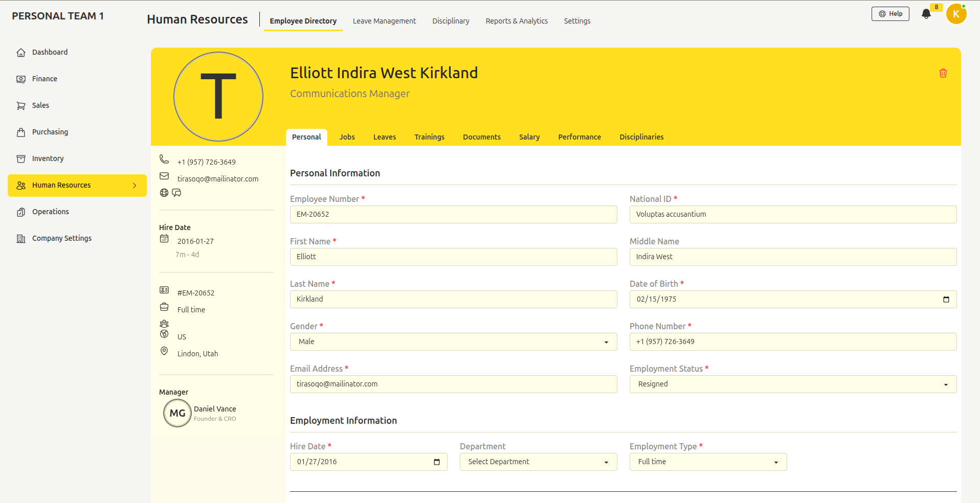Click the Help button
The width and height of the screenshot is (980, 503).
890,14
